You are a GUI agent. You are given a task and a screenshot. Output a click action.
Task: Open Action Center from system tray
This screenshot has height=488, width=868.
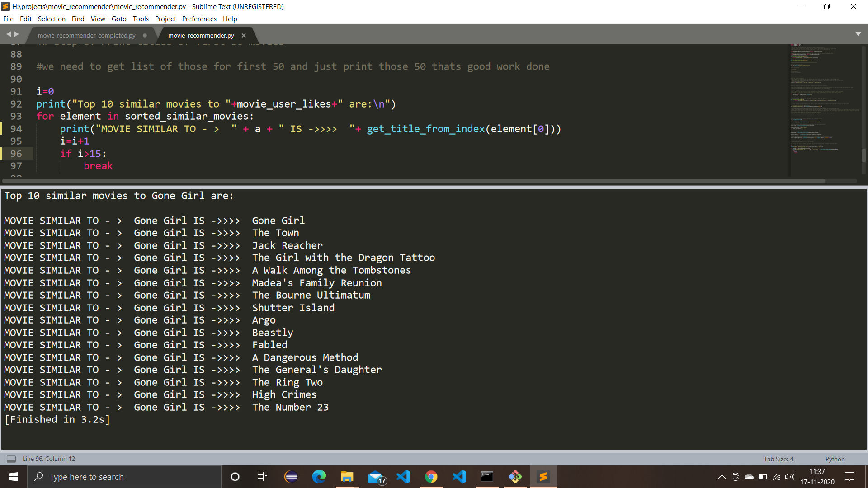849,477
